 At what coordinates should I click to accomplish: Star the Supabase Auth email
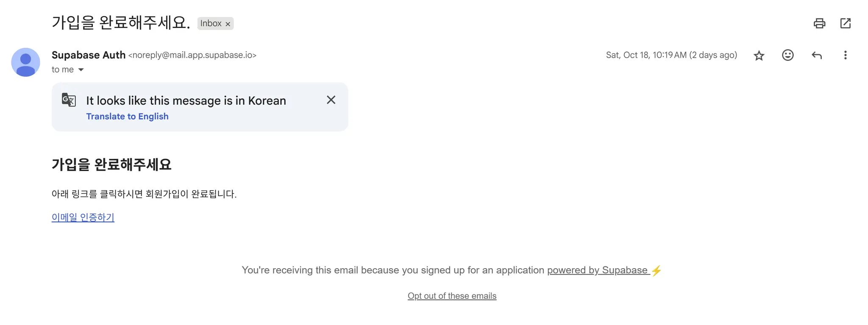click(x=759, y=56)
